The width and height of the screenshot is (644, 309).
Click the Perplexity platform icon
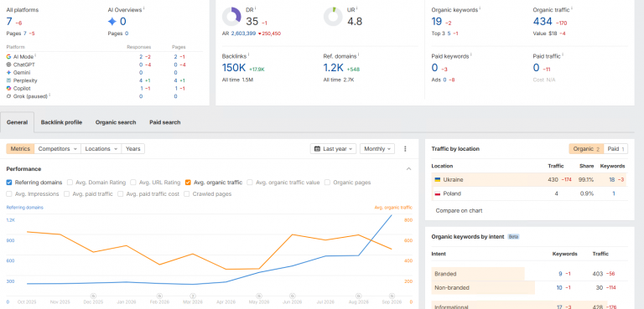pos(8,80)
